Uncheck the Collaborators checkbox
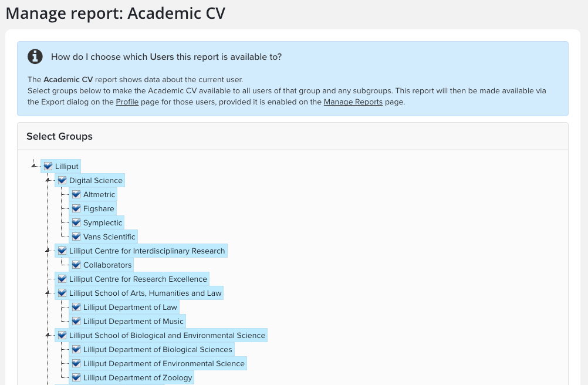The image size is (588, 385). pyautogui.click(x=76, y=265)
